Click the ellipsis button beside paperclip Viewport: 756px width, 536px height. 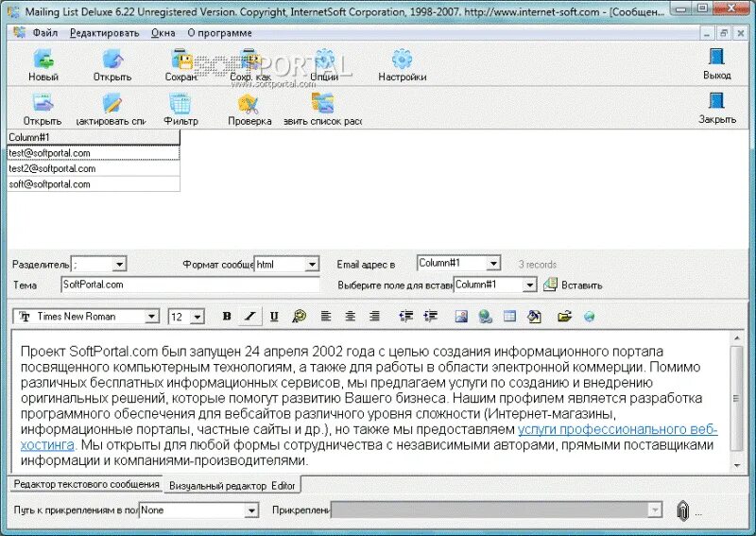[x=698, y=514]
